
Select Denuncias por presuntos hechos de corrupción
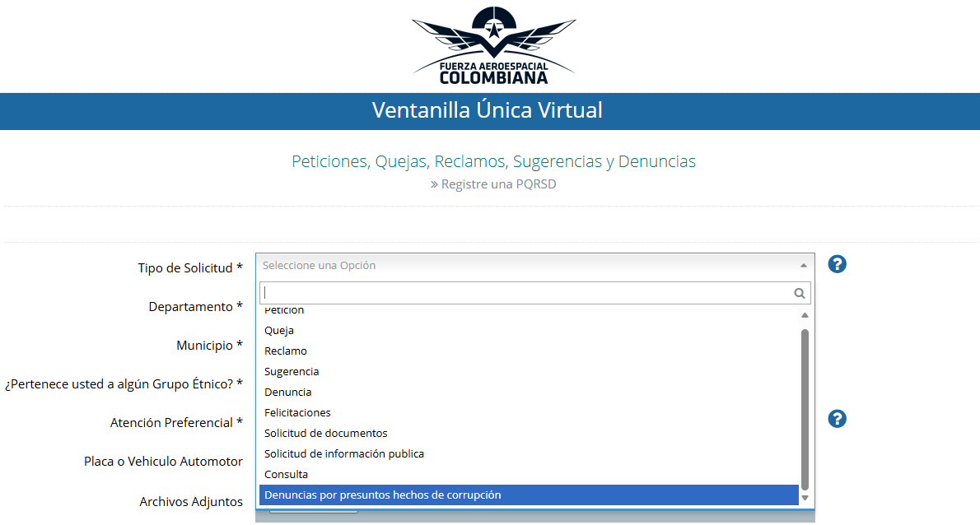coord(382,495)
